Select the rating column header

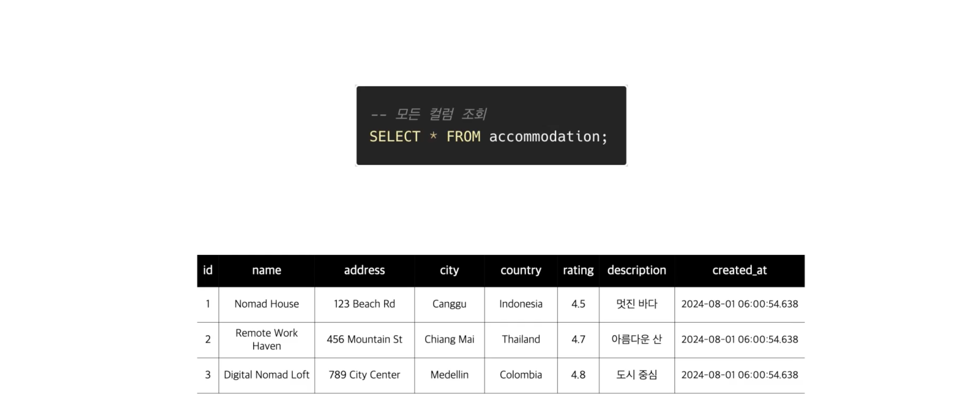(x=578, y=270)
